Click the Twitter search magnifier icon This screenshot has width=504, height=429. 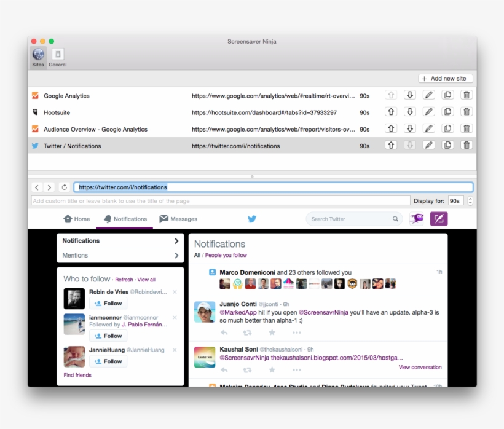(395, 219)
